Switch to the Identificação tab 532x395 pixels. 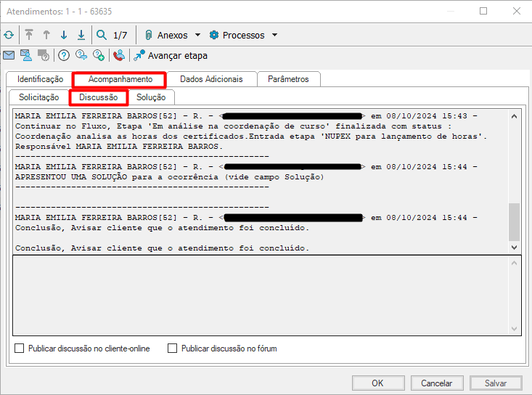(40, 79)
